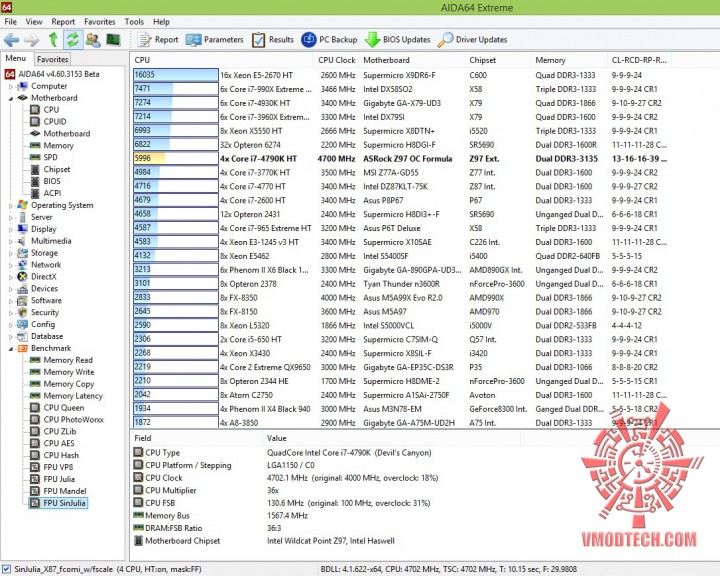Click the Forward arrow toolbar icon

click(32, 40)
